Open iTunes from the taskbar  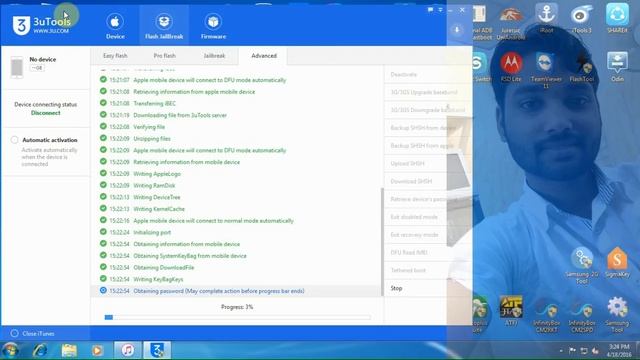127,350
